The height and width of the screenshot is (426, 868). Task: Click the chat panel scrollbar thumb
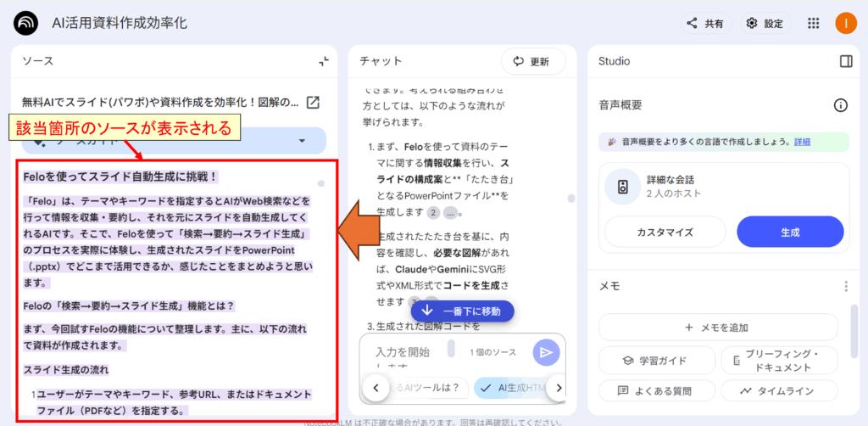pos(571,198)
